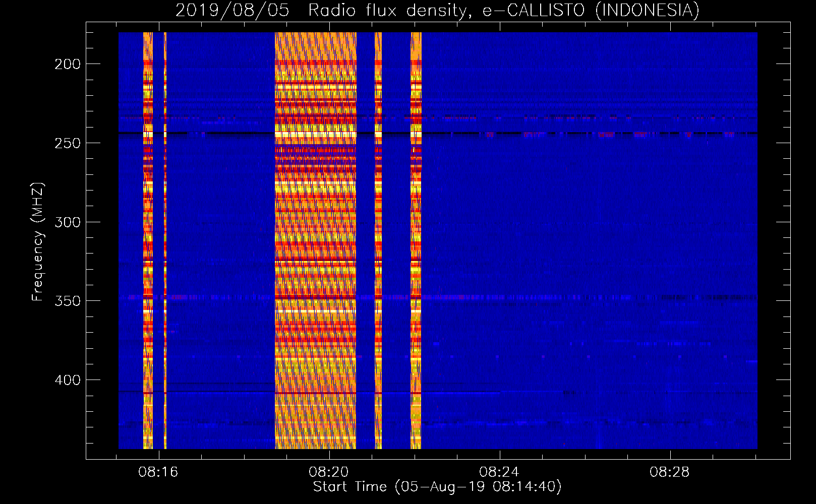Click the 350 frequency tick label
This screenshot has width=816, height=504.
[68, 301]
